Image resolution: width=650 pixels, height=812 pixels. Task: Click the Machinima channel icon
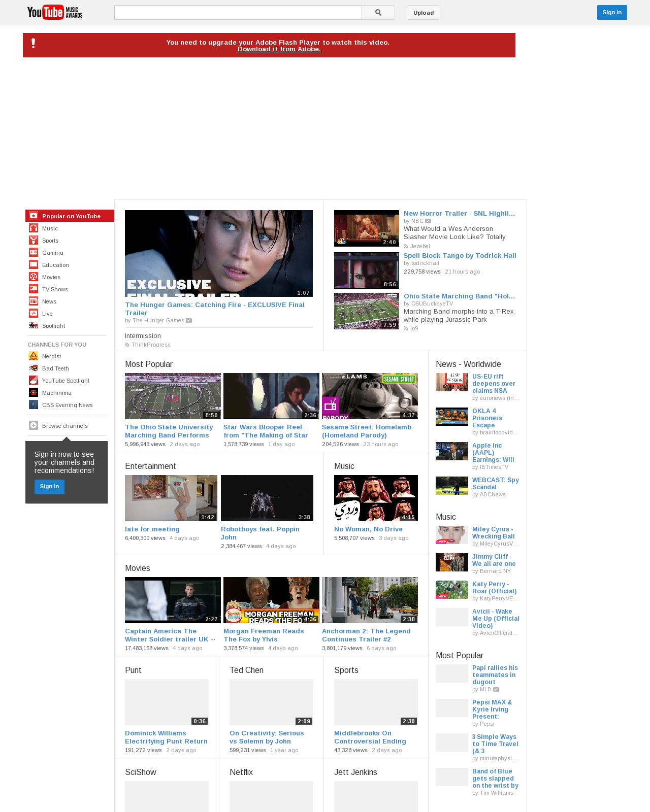(34, 392)
